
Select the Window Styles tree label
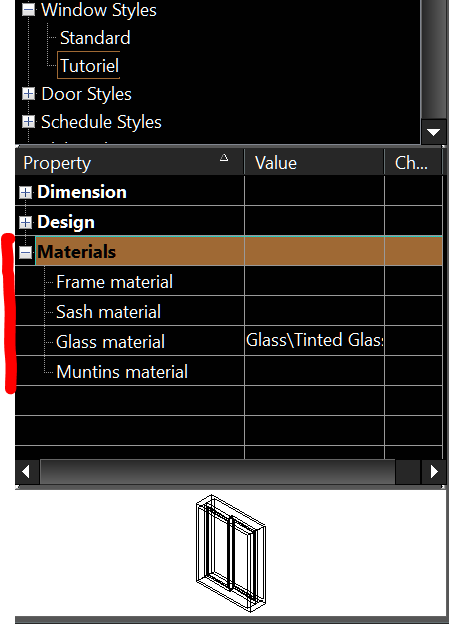[99, 10]
